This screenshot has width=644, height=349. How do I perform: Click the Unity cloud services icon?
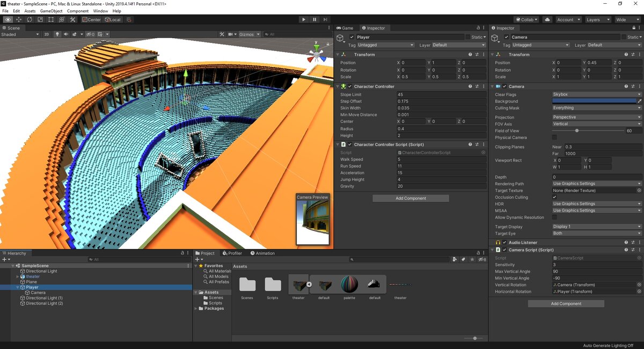point(547,19)
